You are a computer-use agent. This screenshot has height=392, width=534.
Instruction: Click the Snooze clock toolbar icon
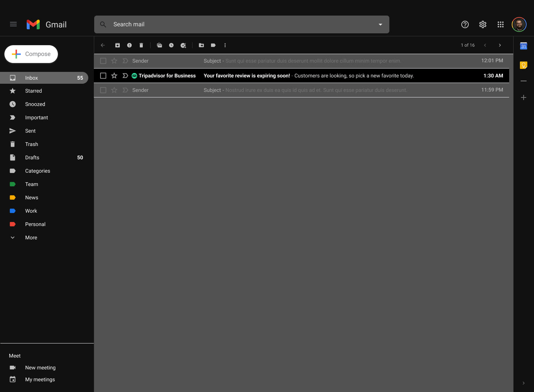point(171,45)
